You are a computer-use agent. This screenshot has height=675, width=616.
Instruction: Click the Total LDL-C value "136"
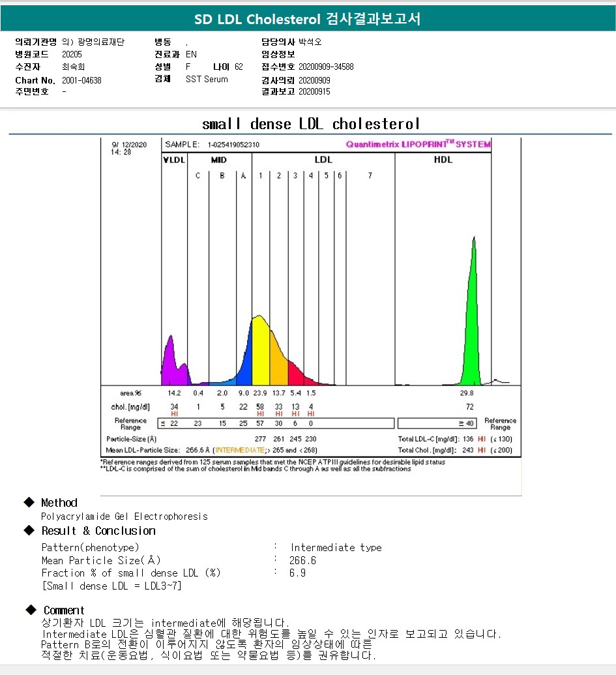coord(468,439)
